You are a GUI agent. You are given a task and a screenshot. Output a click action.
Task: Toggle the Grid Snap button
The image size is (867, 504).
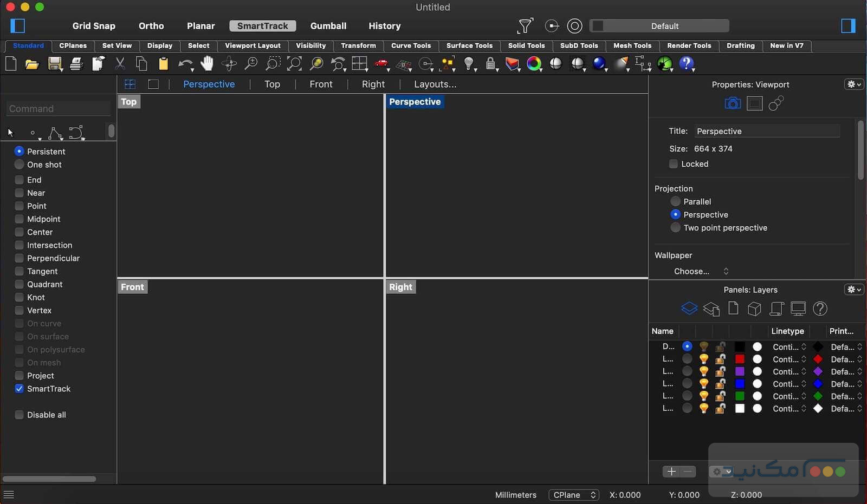[94, 26]
